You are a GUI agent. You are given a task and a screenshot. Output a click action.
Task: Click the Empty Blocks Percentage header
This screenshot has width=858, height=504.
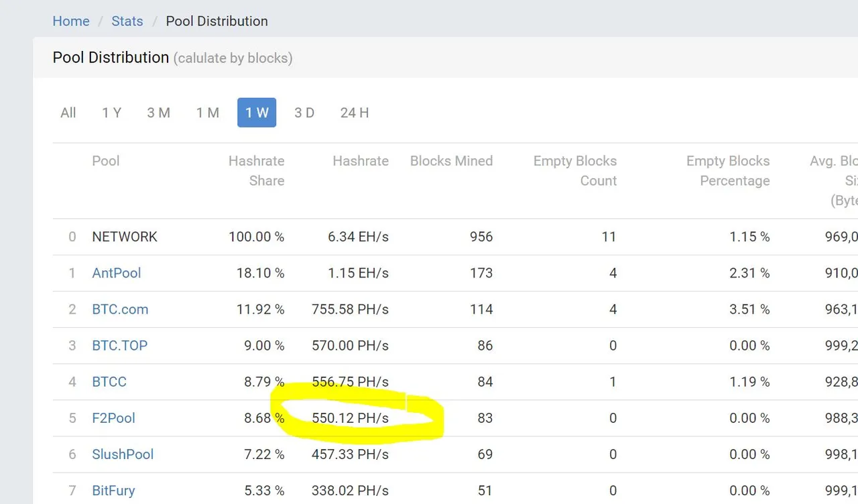point(728,171)
